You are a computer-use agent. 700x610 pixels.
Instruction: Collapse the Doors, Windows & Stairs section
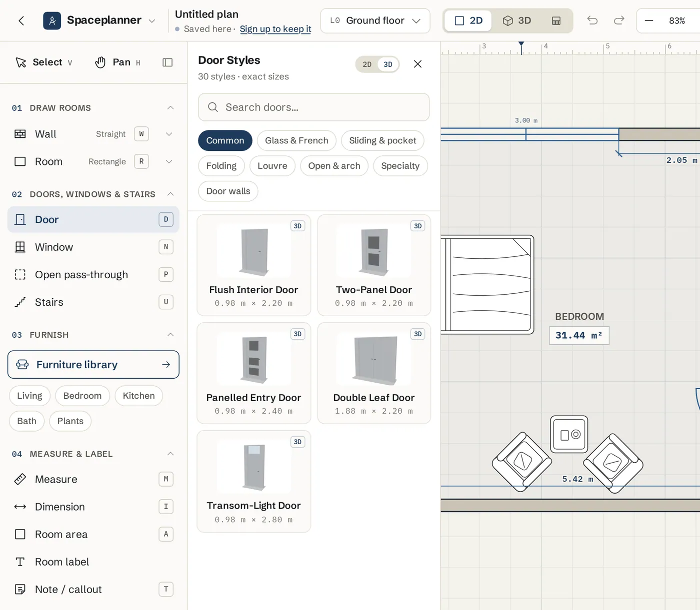170,194
